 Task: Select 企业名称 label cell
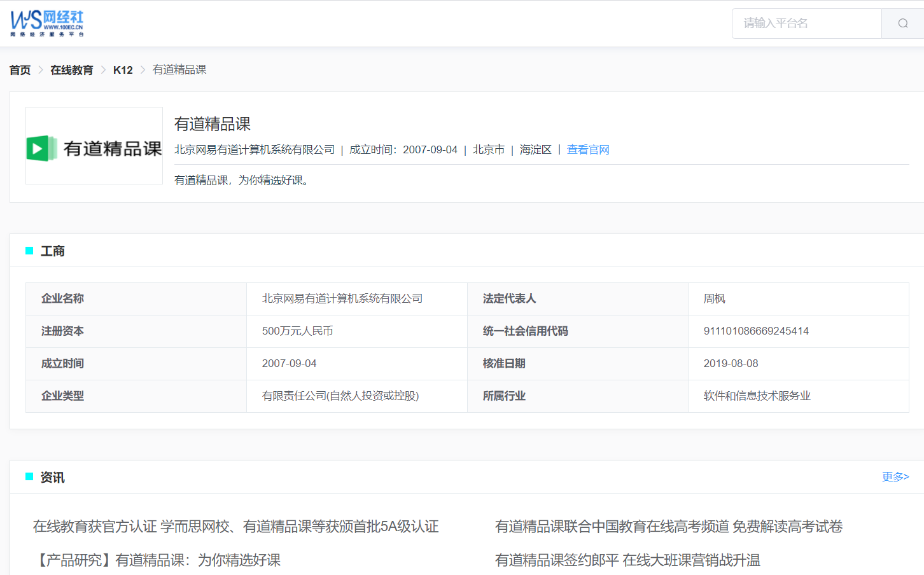[x=136, y=299]
